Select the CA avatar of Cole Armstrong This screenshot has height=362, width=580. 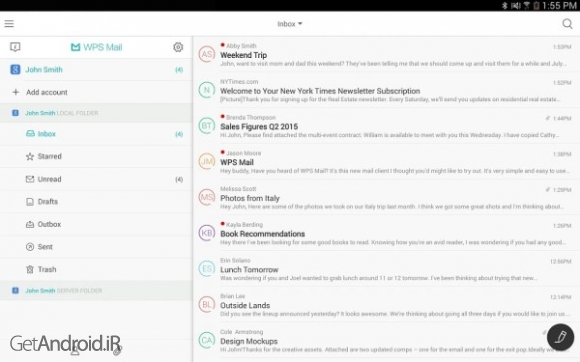207,340
